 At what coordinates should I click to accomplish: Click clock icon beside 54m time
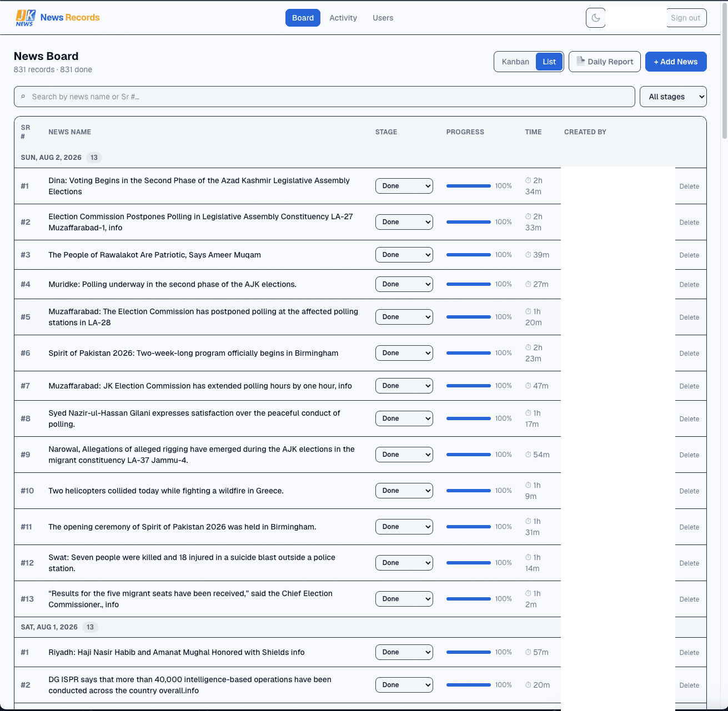click(x=528, y=455)
